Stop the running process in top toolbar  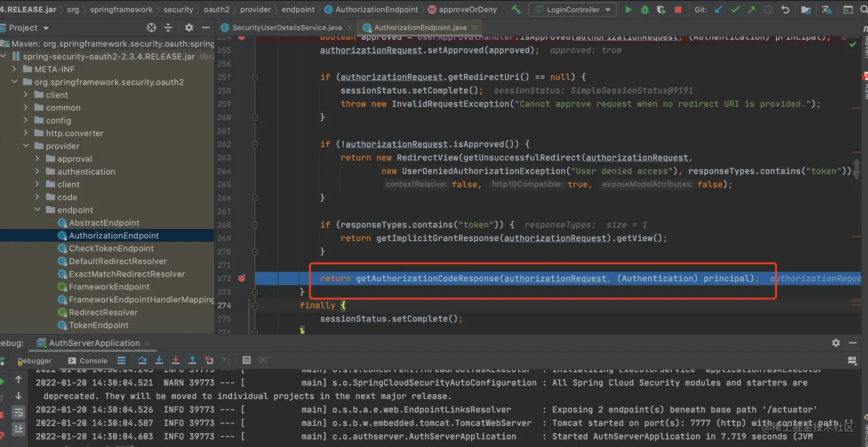(x=678, y=10)
